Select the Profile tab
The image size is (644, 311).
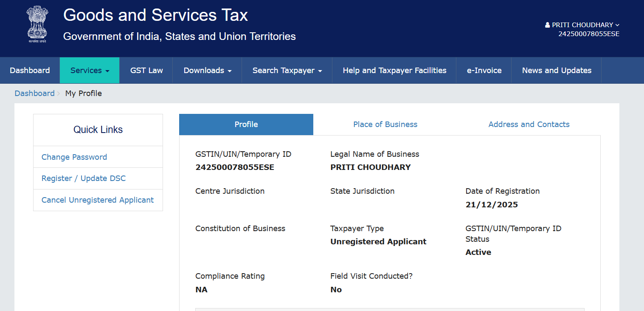(246, 124)
